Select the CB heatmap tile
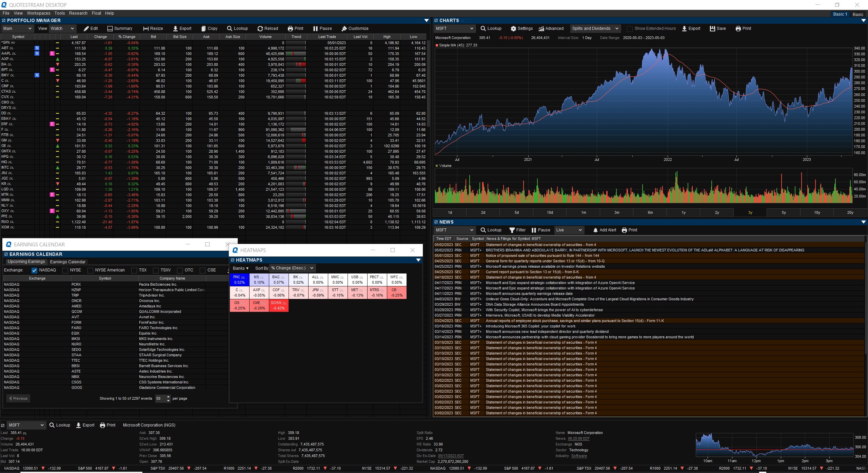Screen dimensions: 868x473 click(x=397, y=292)
